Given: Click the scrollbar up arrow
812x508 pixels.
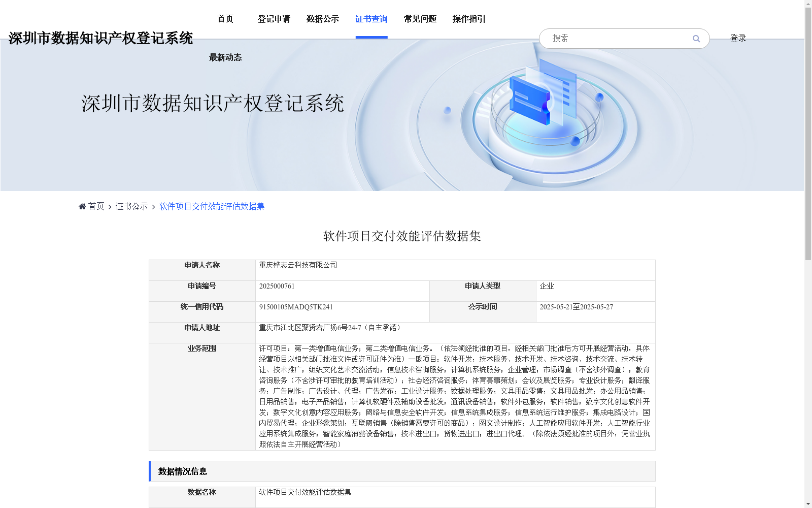Looking at the screenshot, I should tap(808, 4).
